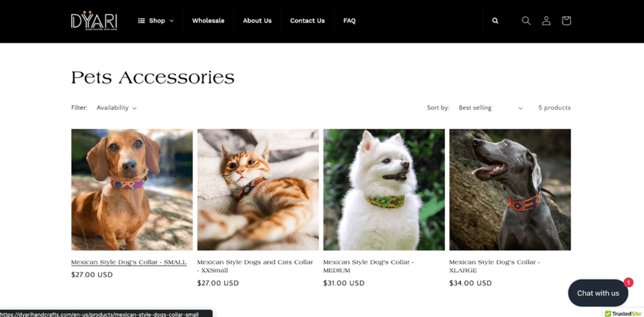
Task: Click the white Pomeranian product image
Action: [x=383, y=190]
